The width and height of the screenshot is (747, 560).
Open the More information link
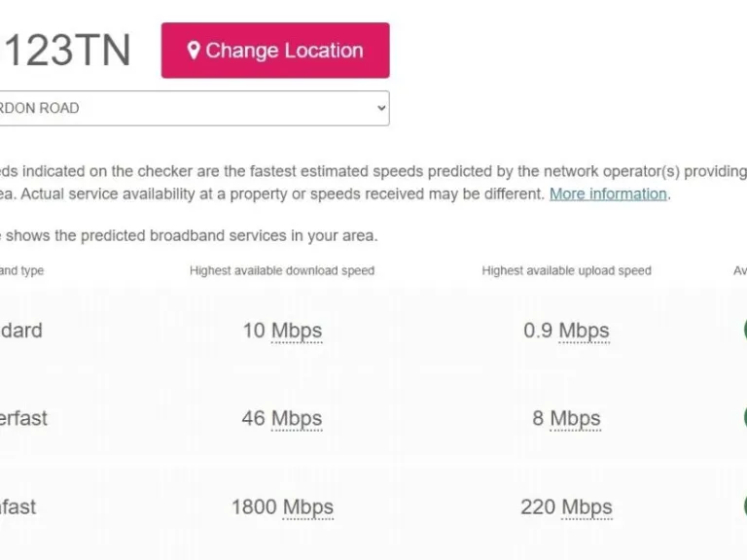(608, 193)
